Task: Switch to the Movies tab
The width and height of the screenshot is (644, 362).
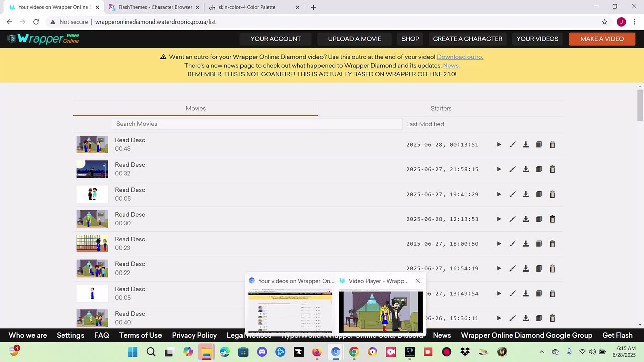Action: [x=196, y=108]
